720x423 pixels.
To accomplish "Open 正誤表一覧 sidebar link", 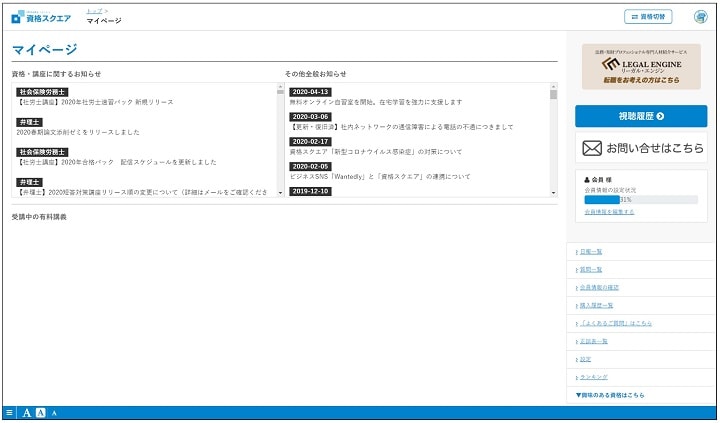I will [593, 341].
